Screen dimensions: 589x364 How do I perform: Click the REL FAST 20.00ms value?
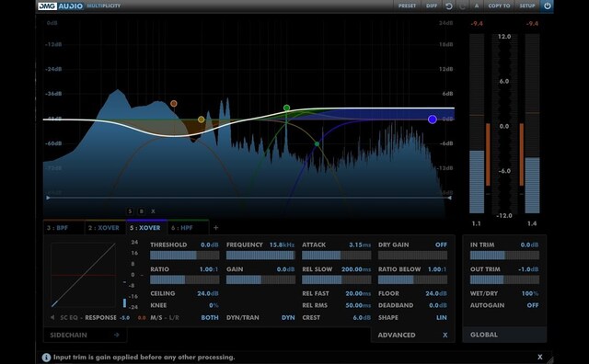click(x=358, y=293)
